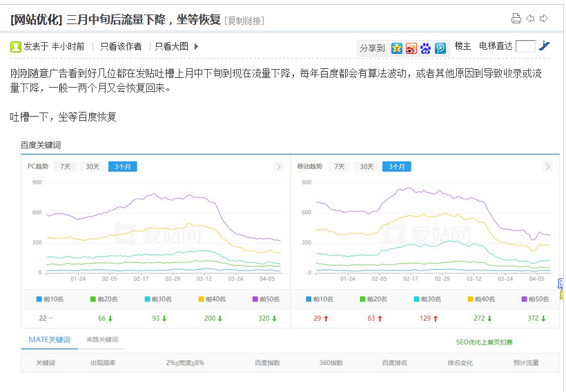566x392 pixels.
Task: Click next chevron in 移动趋势 panel
Action: point(547,166)
